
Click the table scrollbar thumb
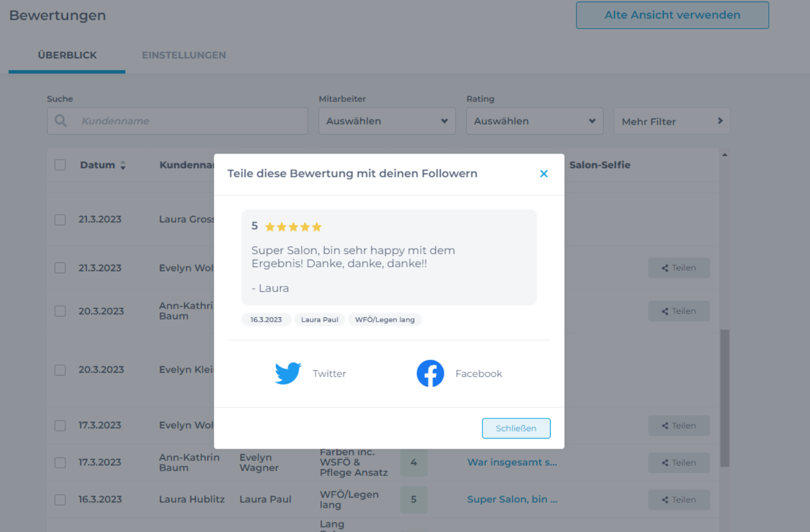(x=725, y=398)
